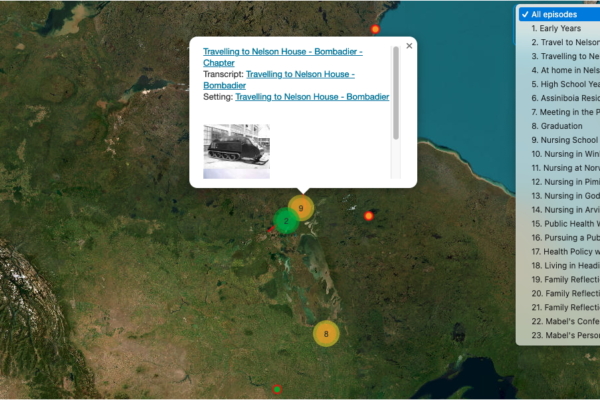Viewport: 600px width, 400px height.
Task: Click the red marker at the map's bottom edge
Action: (277, 389)
